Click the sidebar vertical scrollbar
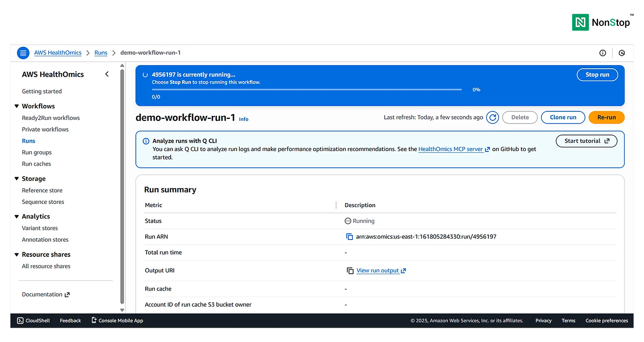This screenshot has height=342, width=644. pos(122,186)
